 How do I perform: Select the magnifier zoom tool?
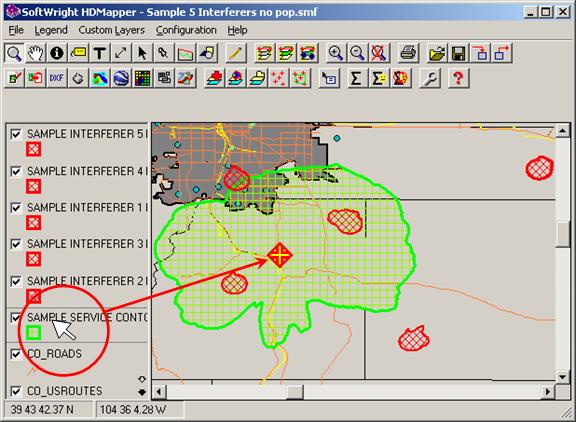[14, 53]
